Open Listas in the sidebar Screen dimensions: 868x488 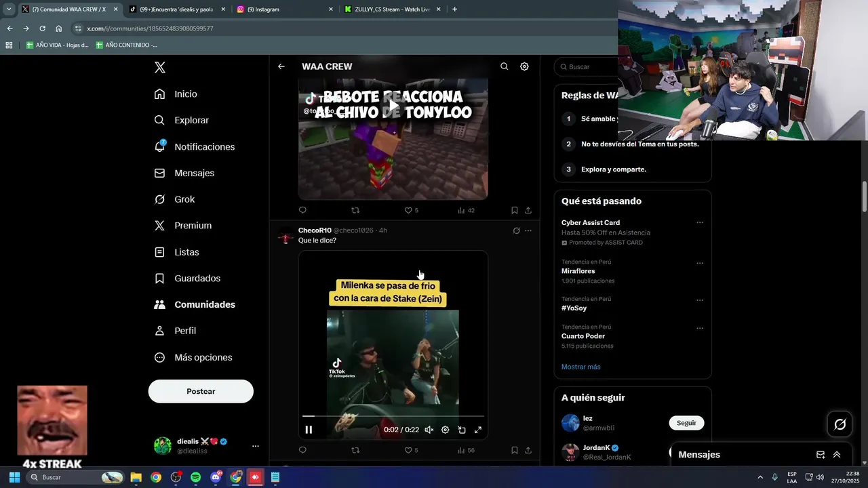[x=176, y=252]
